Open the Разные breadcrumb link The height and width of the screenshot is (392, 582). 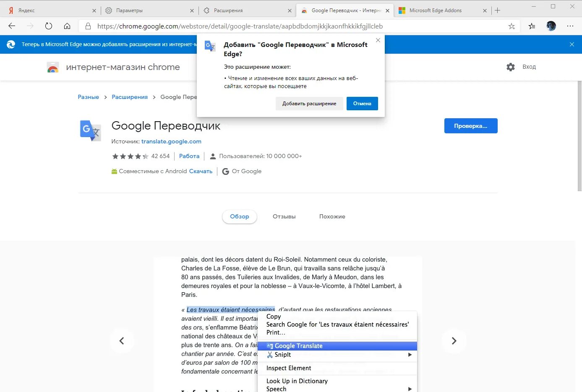click(89, 97)
